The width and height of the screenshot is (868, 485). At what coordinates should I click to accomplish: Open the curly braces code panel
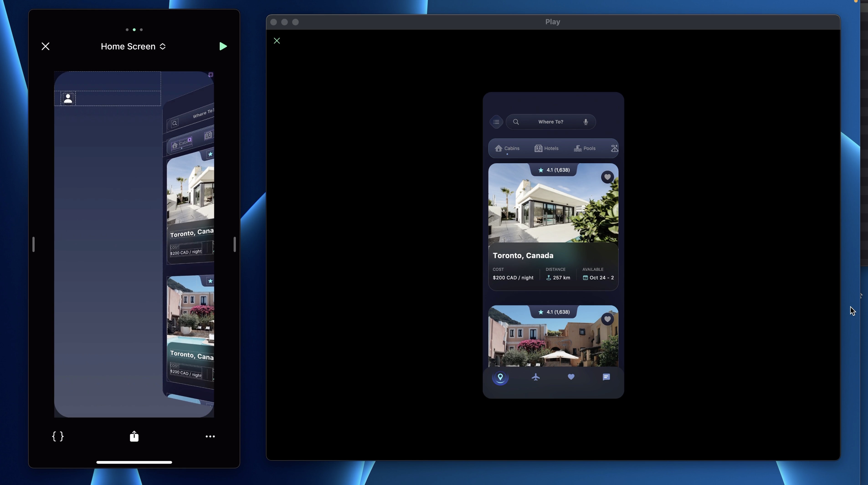point(58,436)
